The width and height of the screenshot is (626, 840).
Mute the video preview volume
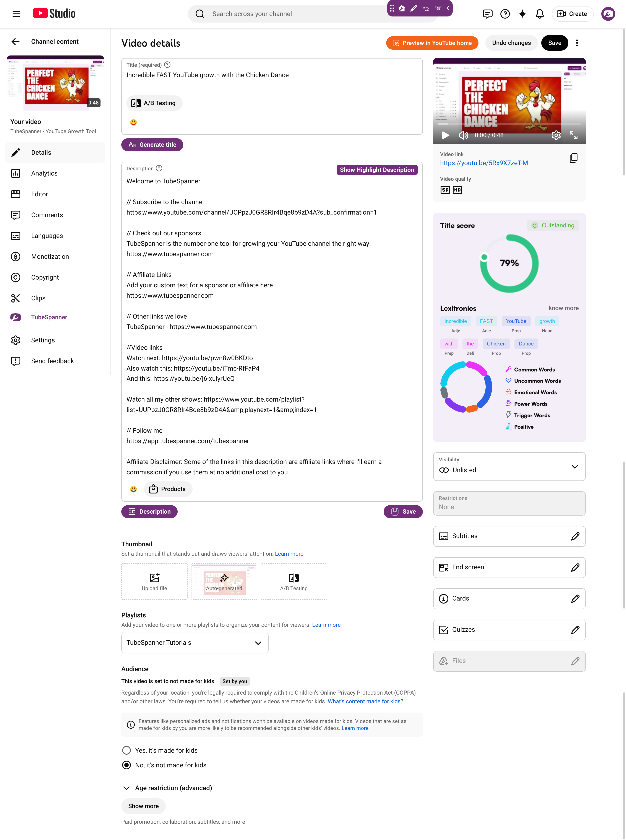click(x=464, y=135)
